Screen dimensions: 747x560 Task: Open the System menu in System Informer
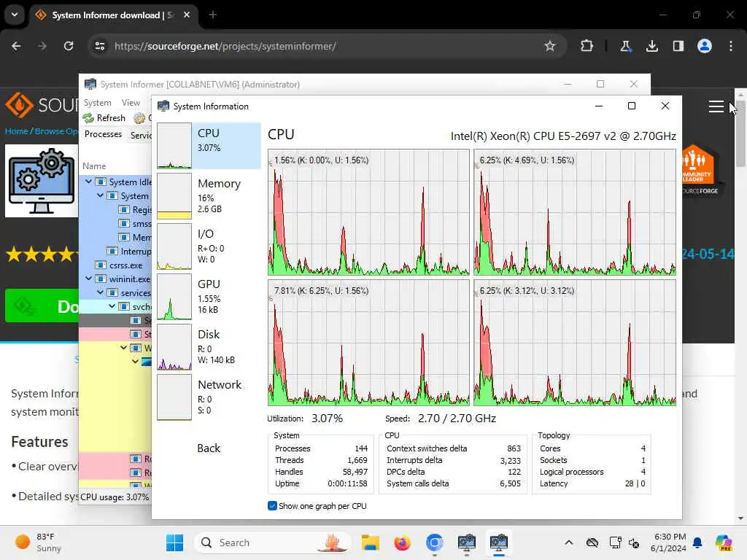[x=97, y=102]
